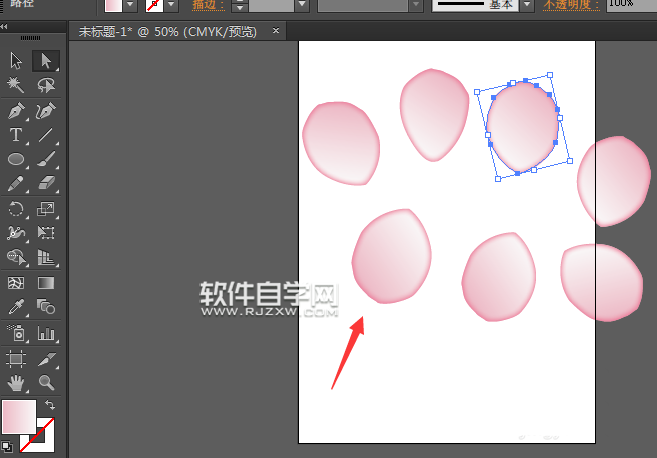Select the Artboard tool
The image size is (657, 458).
16,359
